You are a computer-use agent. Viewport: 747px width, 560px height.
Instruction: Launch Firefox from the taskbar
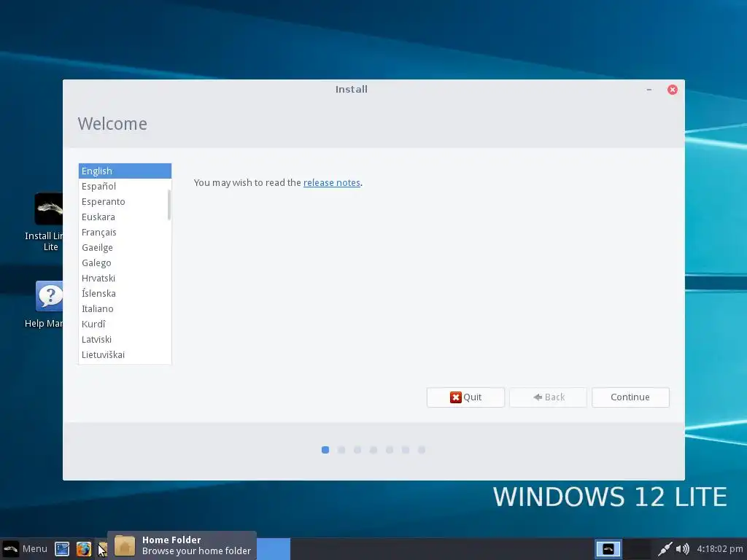click(84, 549)
